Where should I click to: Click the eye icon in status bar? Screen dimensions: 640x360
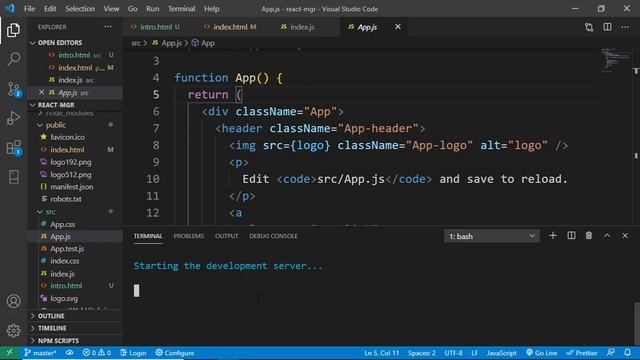pos(70,353)
